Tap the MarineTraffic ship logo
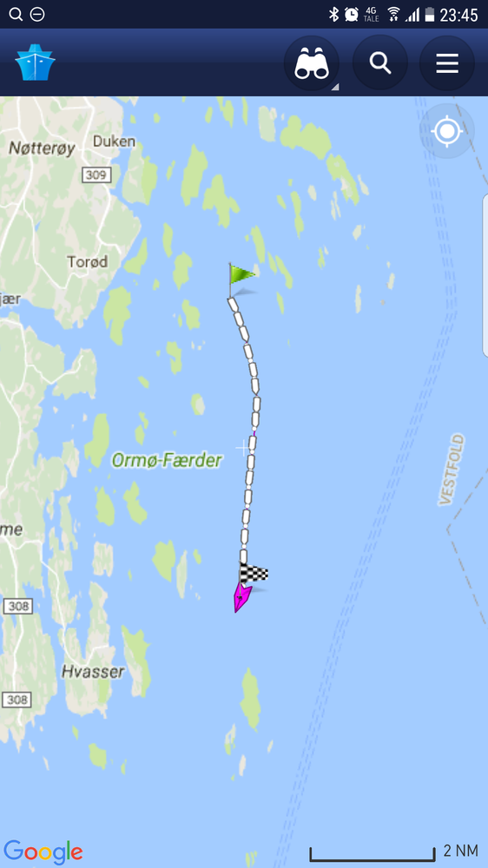The image size is (488, 868). [x=35, y=62]
